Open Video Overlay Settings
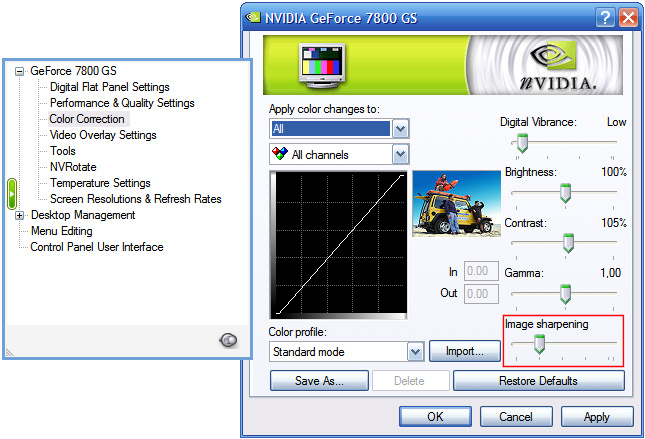645x439 pixels. 103,135
